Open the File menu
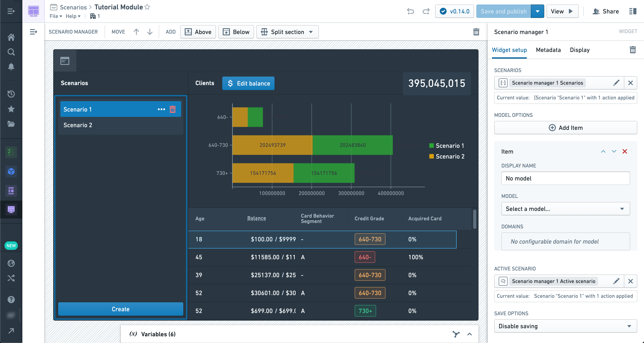 click(56, 16)
